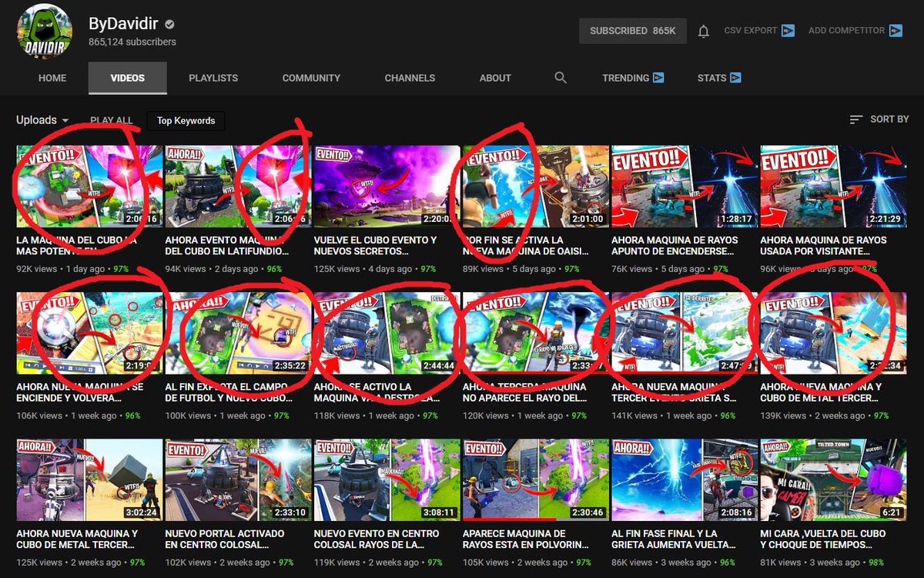Click '76K views • 5 days ago' text
The width and height of the screenshot is (924, 578).
[660, 269]
